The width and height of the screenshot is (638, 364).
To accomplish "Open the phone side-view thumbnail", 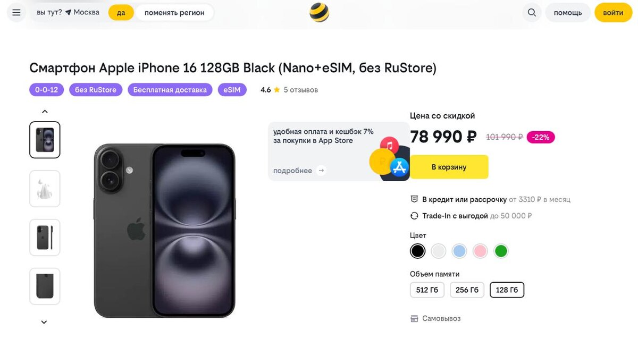I will click(45, 238).
